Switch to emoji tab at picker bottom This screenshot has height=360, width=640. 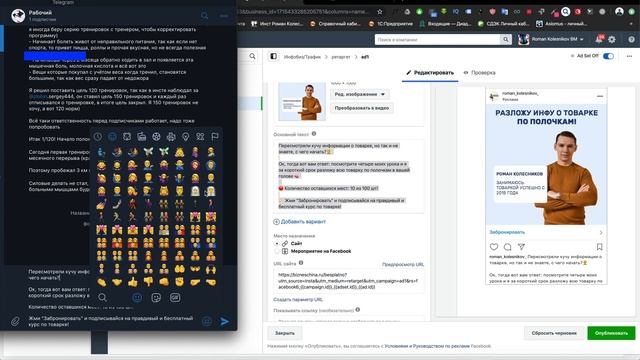137,298
